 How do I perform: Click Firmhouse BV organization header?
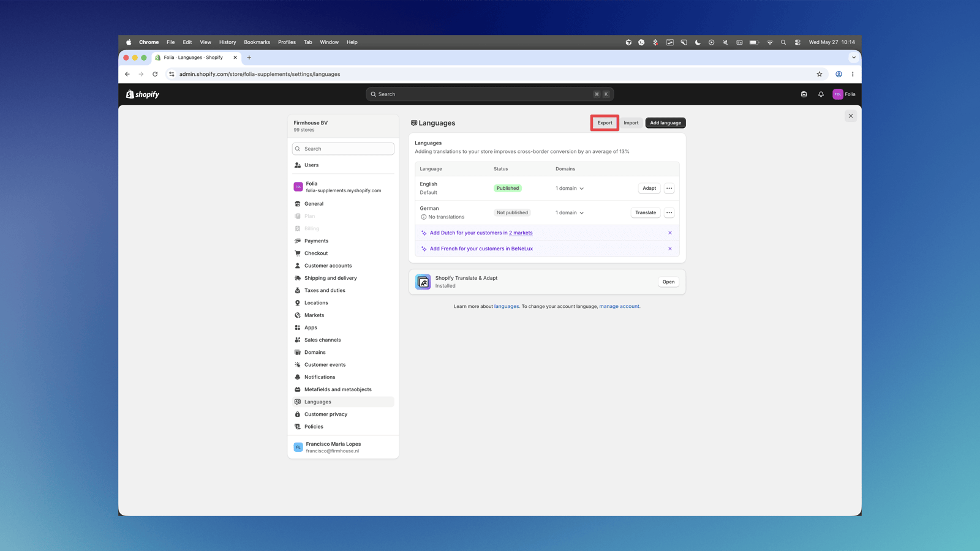pos(343,126)
